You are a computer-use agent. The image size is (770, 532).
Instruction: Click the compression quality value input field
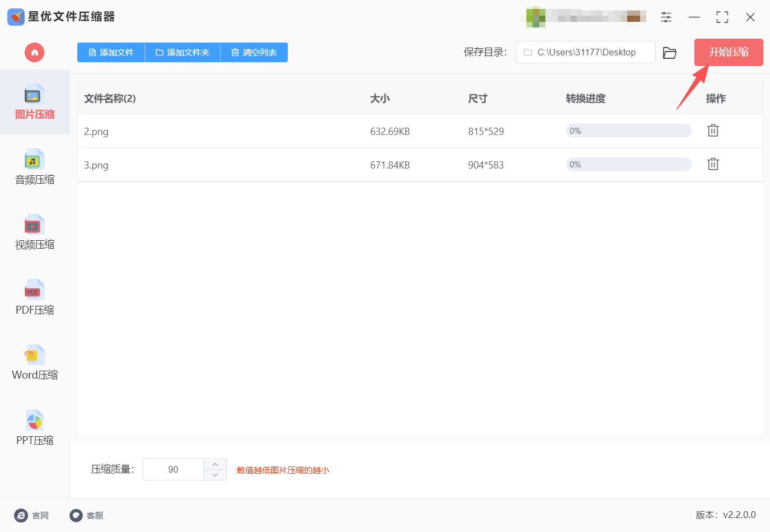tap(174, 469)
